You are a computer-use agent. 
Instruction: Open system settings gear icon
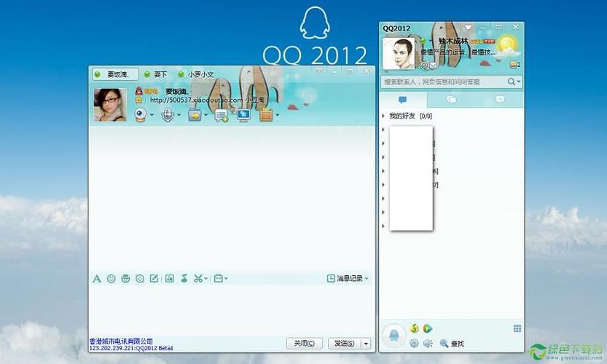pos(414,343)
